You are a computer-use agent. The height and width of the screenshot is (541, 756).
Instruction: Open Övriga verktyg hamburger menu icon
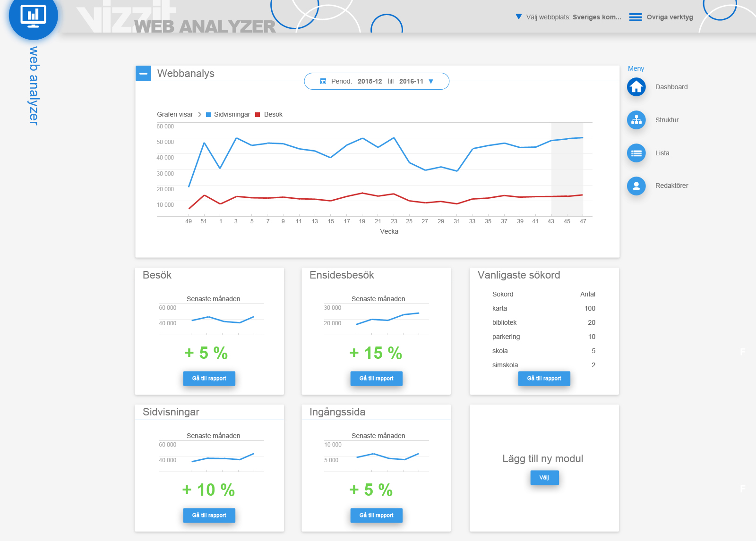pos(636,17)
